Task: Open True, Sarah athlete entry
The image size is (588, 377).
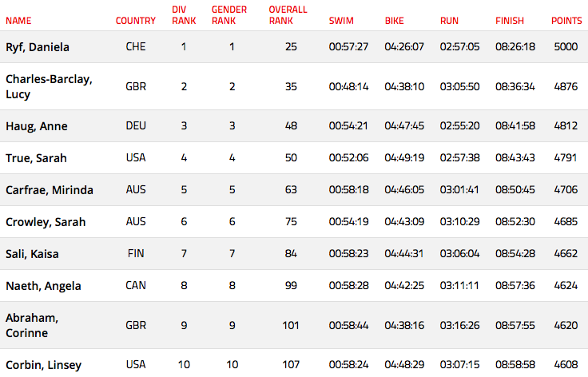Action: coord(36,158)
